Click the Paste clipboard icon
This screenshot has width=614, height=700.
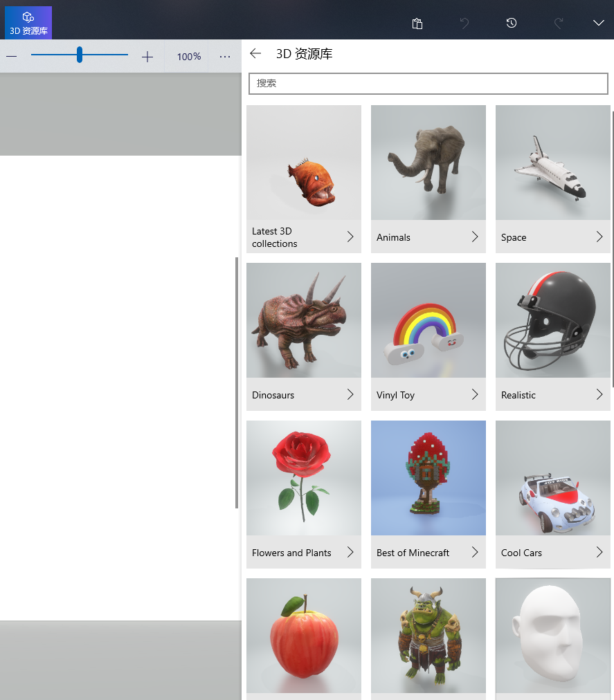click(417, 24)
